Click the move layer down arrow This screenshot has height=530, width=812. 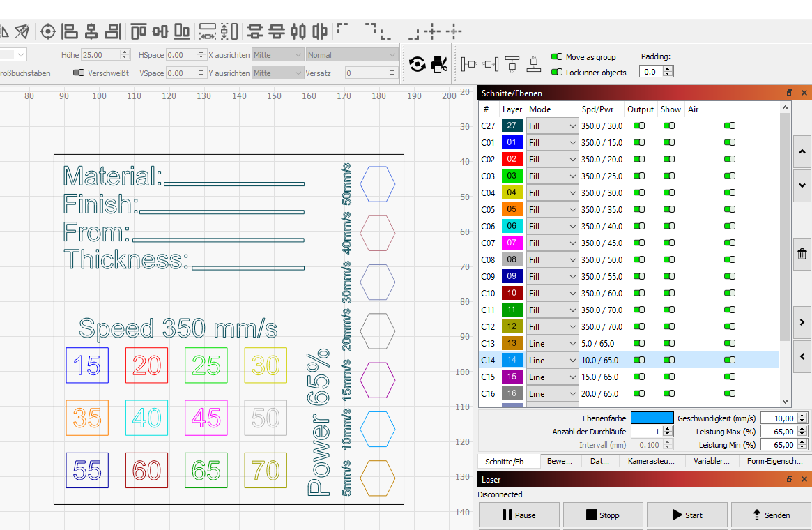pyautogui.click(x=802, y=185)
